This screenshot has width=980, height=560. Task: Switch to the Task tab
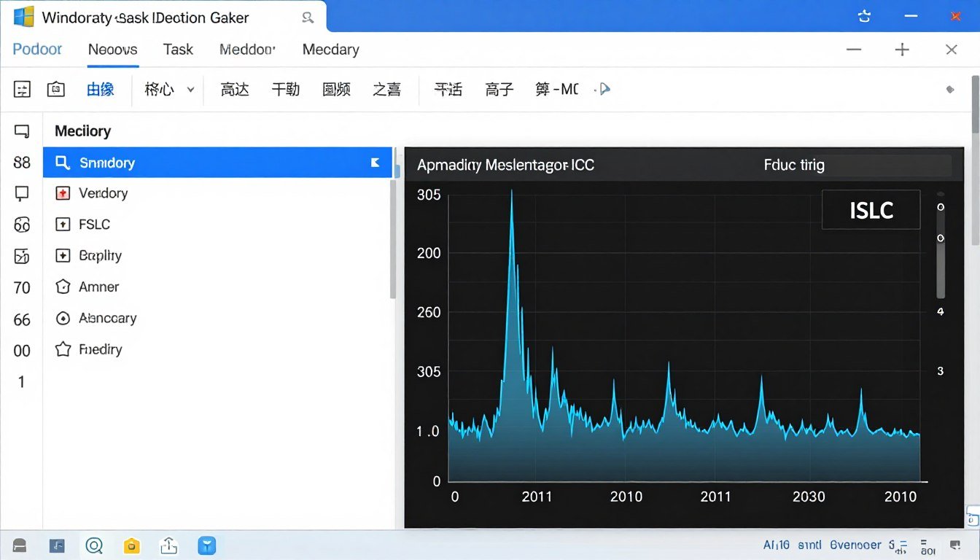click(x=178, y=49)
